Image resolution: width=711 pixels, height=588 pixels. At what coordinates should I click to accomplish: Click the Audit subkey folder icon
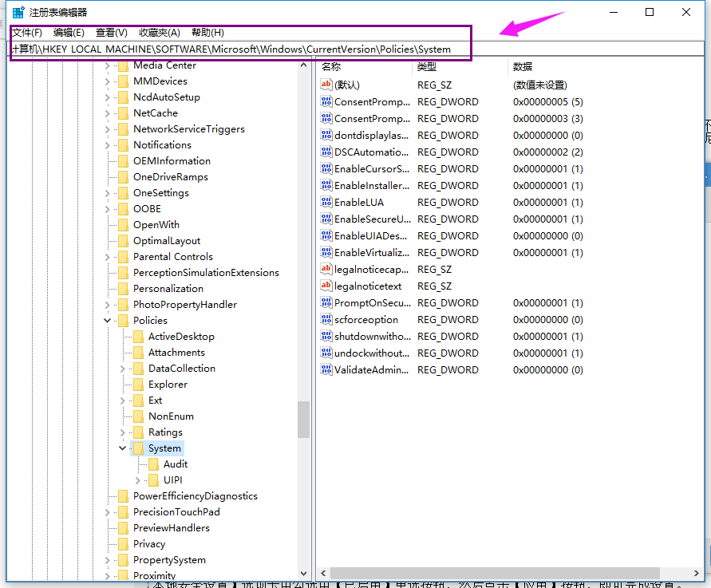(x=152, y=464)
